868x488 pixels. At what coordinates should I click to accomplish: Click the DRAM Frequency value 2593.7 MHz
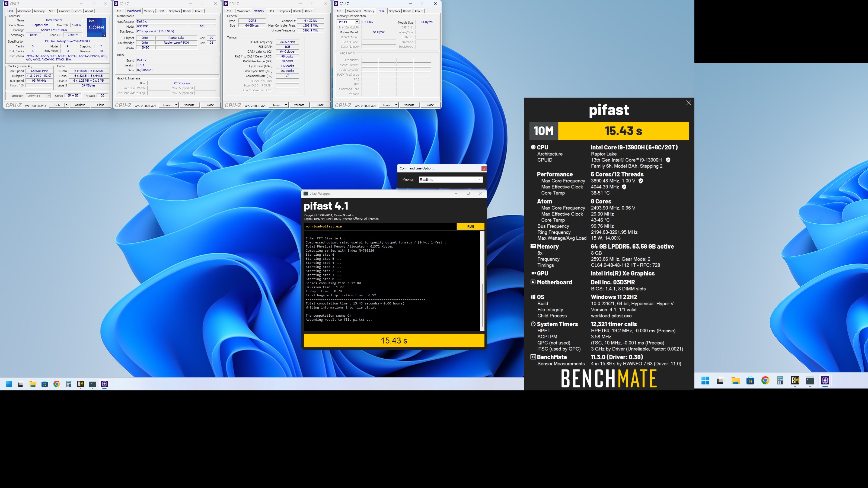(288, 42)
